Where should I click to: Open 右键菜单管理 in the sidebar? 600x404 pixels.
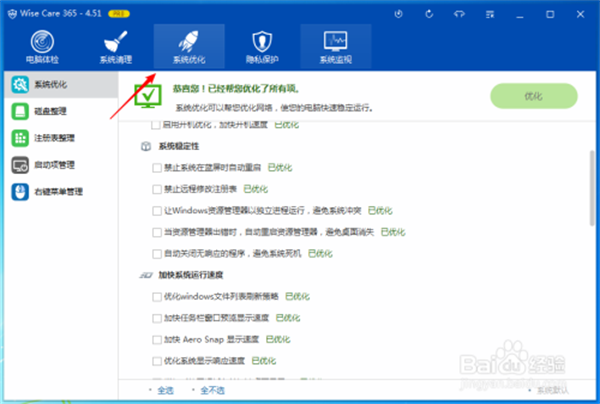point(61,192)
